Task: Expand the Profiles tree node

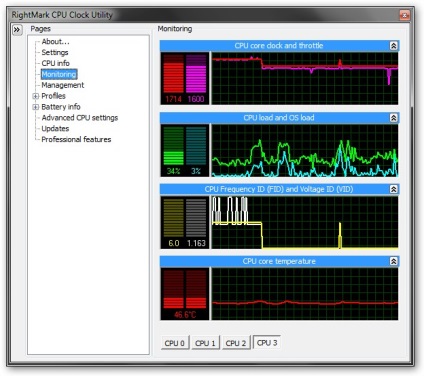Action: 36,96
